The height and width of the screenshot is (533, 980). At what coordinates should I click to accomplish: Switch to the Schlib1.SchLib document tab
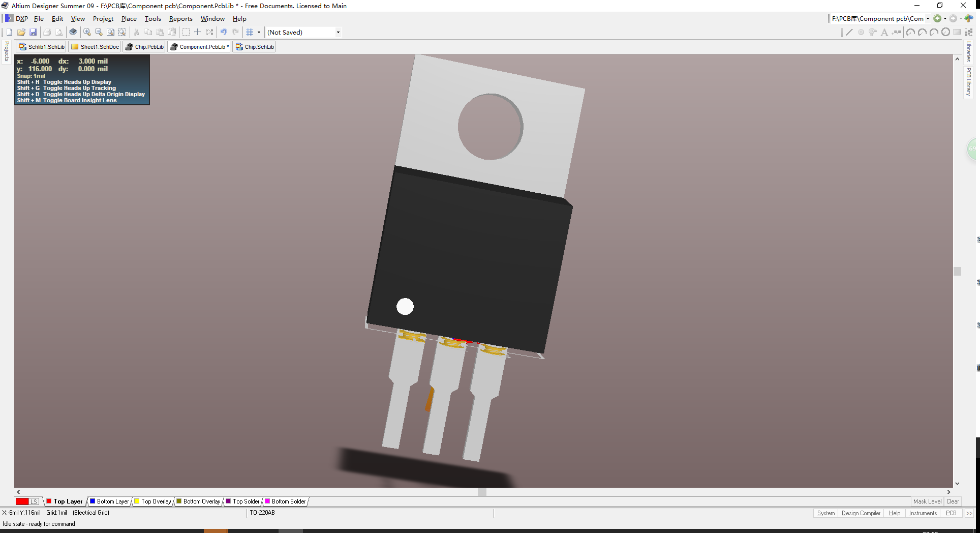coord(42,47)
